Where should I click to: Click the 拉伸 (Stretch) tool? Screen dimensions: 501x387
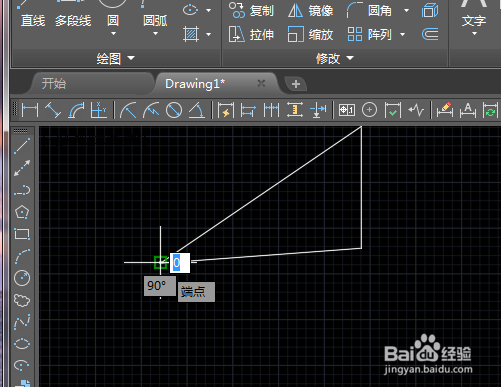pos(251,34)
